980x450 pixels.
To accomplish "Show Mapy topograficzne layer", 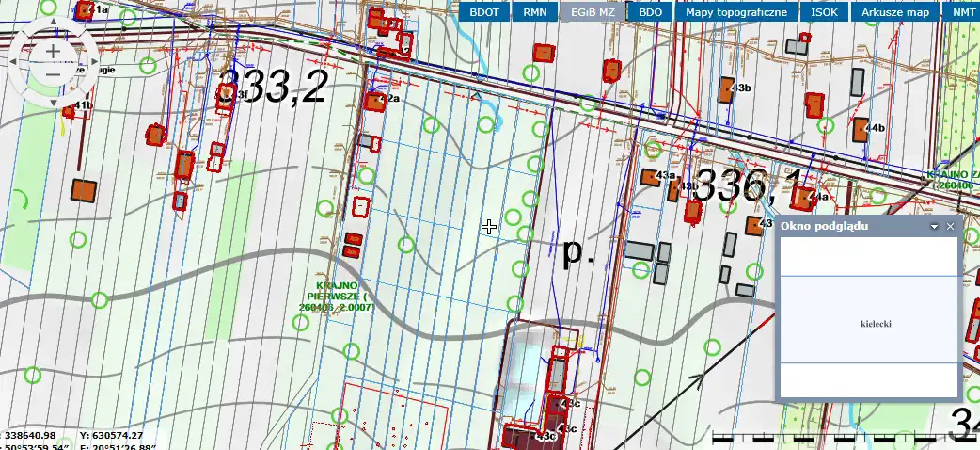I will (x=735, y=12).
